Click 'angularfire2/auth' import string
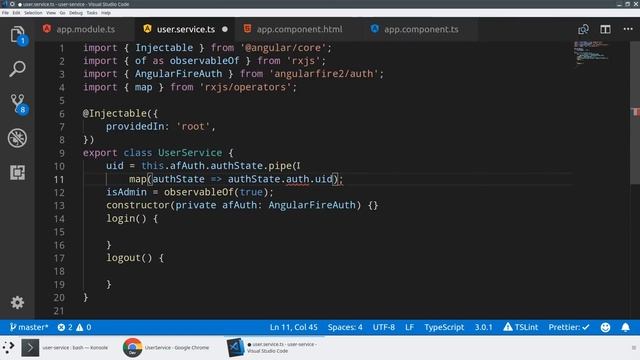The height and width of the screenshot is (360, 640). (x=324, y=74)
